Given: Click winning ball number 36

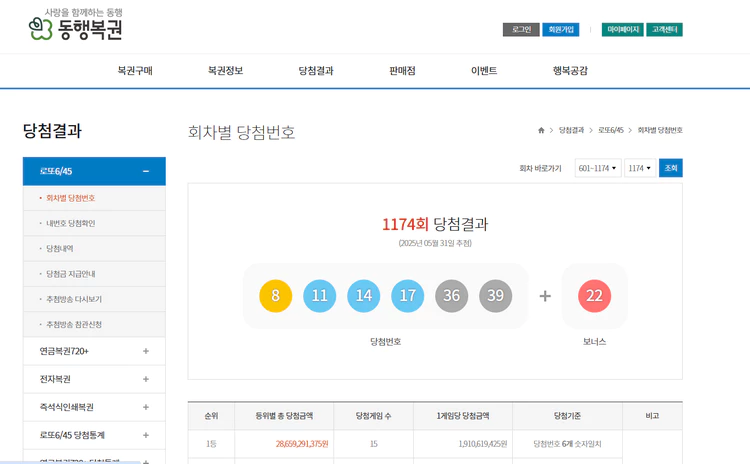Looking at the screenshot, I should point(452,296).
